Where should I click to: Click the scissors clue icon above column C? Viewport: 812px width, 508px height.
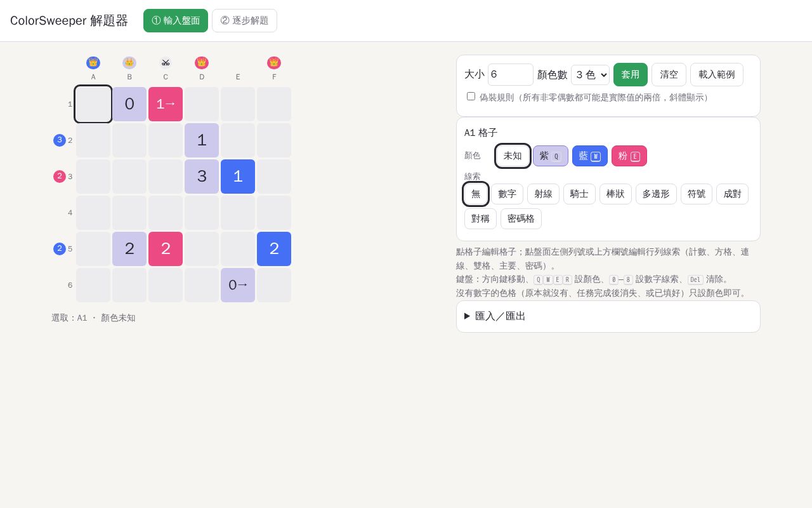pyautogui.click(x=166, y=63)
